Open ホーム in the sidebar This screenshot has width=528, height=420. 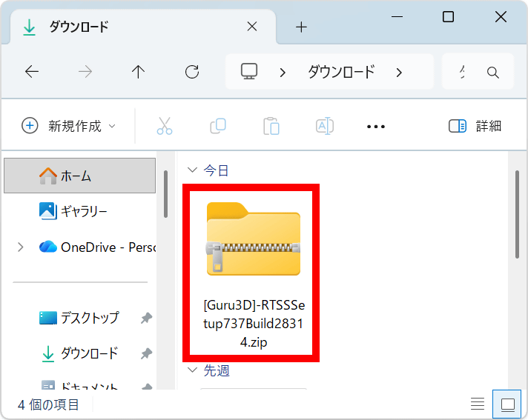pyautogui.click(x=76, y=176)
